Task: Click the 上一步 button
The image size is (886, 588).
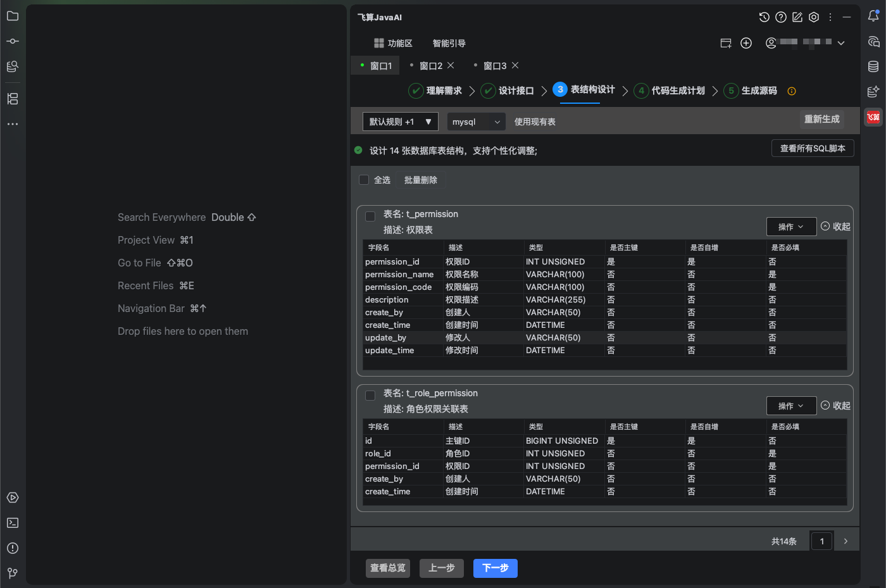Action: pos(442,568)
